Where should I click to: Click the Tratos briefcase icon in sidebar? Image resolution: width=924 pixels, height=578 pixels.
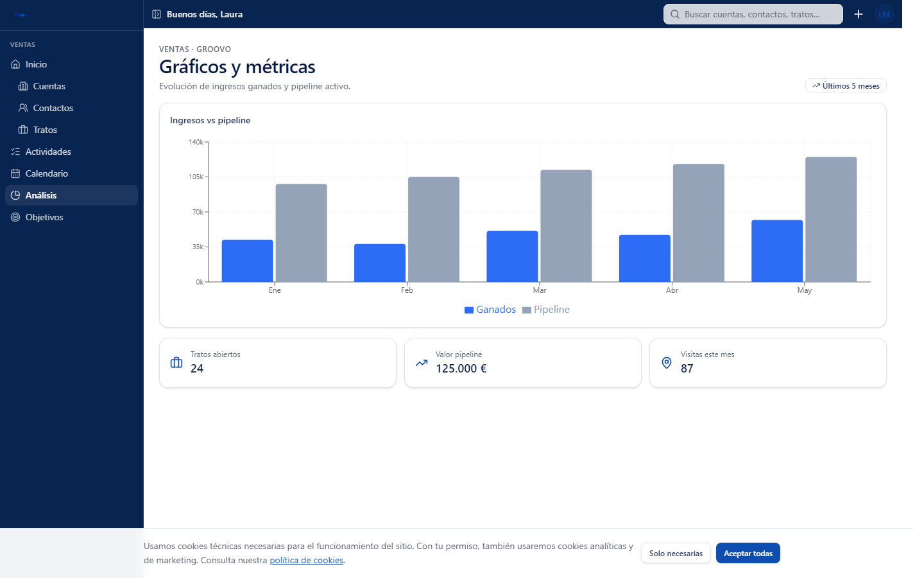(23, 130)
